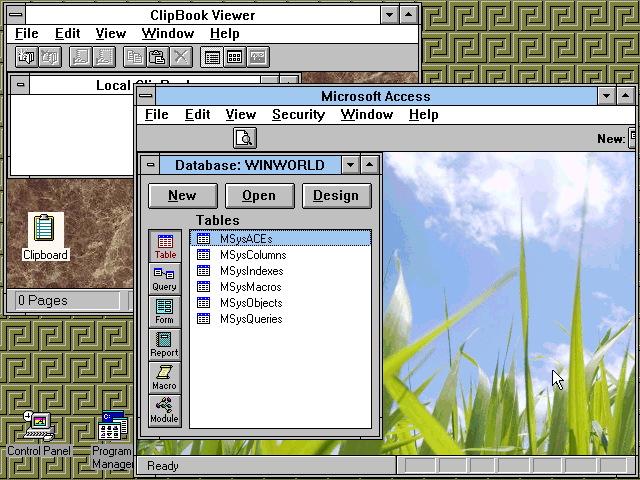Open the ClipBook Viewer View menu
The height and width of the screenshot is (480, 640).
(111, 33)
